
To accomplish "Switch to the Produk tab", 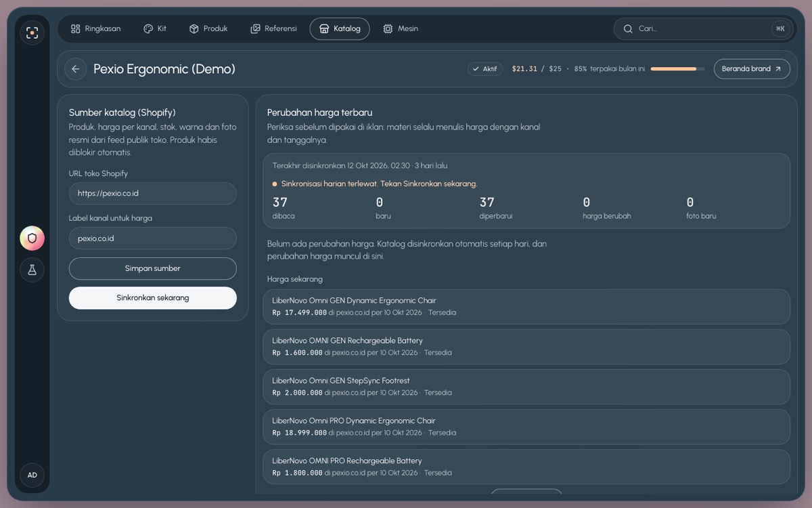I will pos(208,28).
